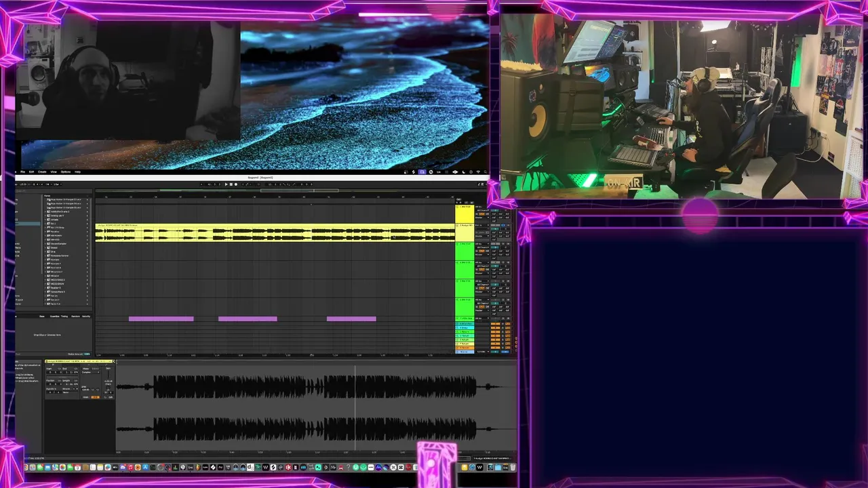Viewport: 868px width, 488px height.
Task: Select the green track 5 header
Action: (465, 288)
